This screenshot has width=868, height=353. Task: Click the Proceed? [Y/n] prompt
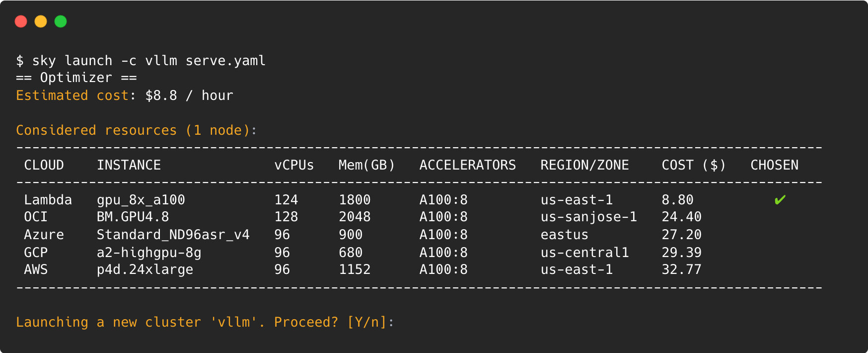coord(330,322)
